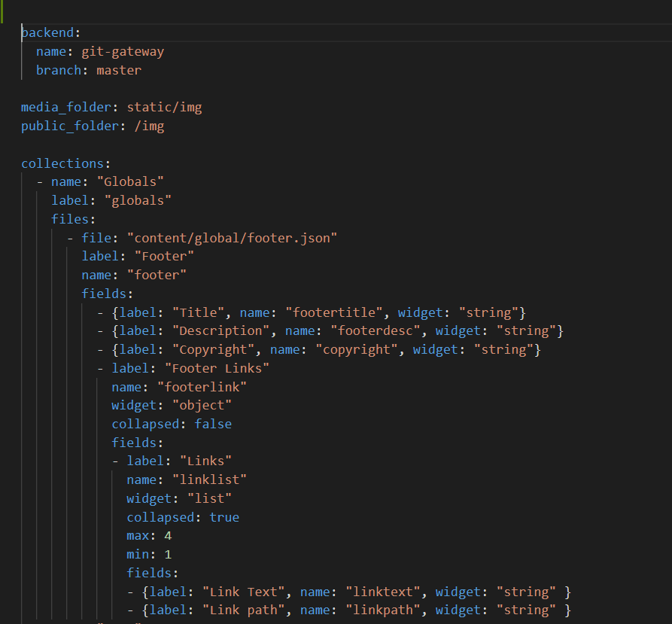The height and width of the screenshot is (624, 672).
Task: Click the string "linkpath"
Action: (x=383, y=610)
